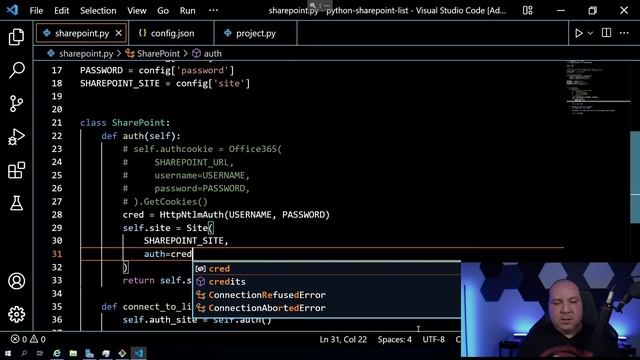Screen dimensions: 640x360
Task: Open File Explorer from taskbar
Action: pyautogui.click(x=73, y=353)
